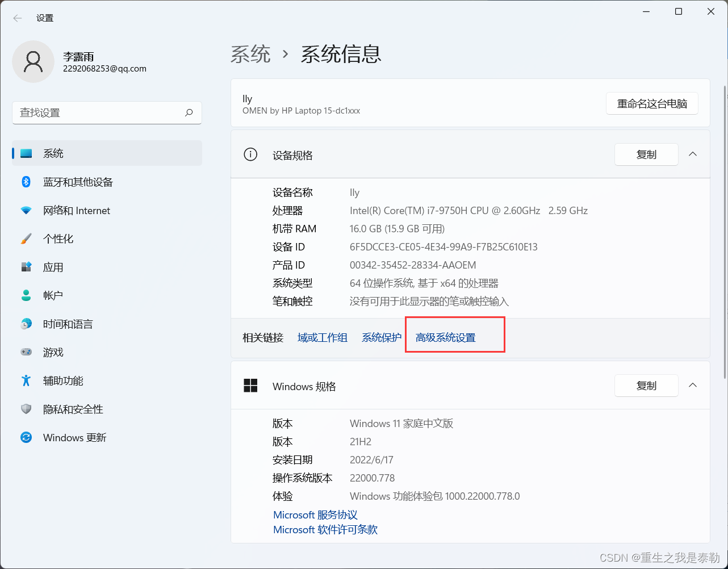Viewport: 728px width, 569px height.
Task: Click the Time and language globe icon
Action: point(26,324)
